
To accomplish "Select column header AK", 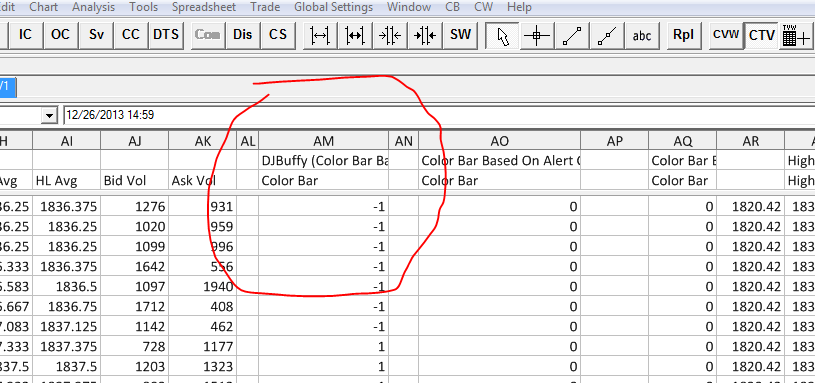I will click(203, 141).
